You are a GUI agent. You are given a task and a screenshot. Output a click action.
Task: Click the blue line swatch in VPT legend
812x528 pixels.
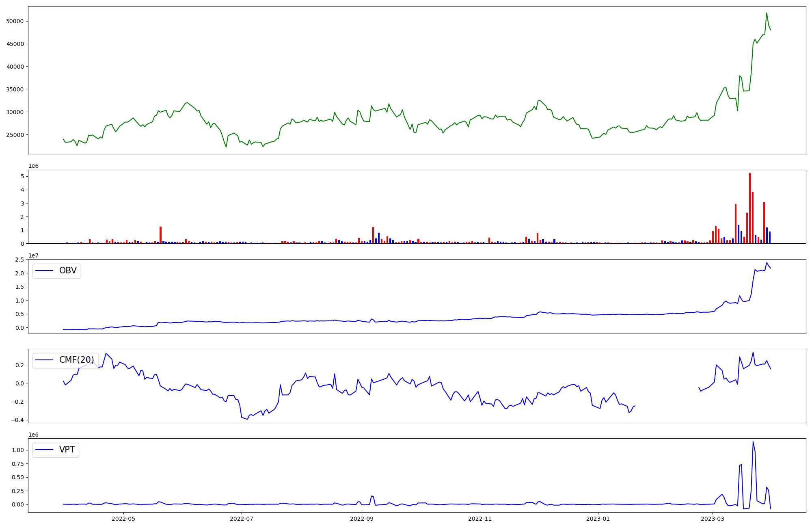45,450
